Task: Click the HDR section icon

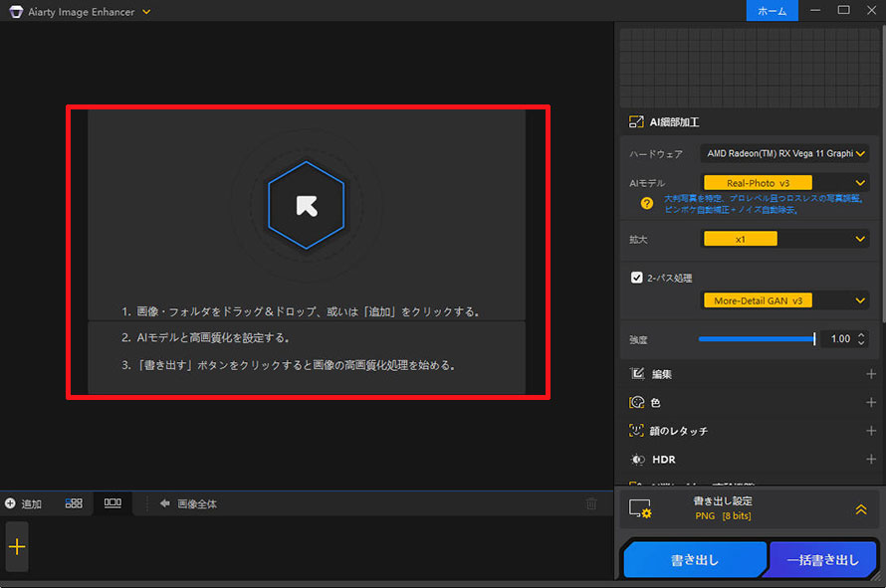Action: pos(637,460)
